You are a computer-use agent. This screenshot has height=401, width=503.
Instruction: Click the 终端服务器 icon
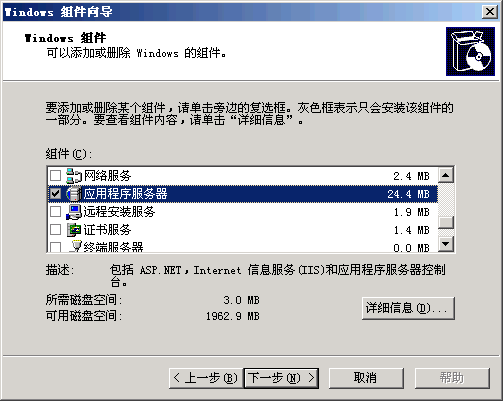[x=76, y=246]
